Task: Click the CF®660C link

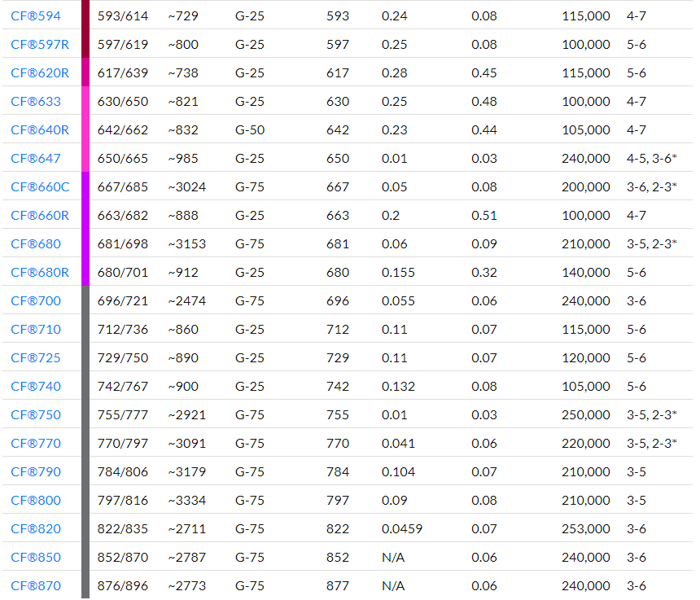Action: pos(40,187)
